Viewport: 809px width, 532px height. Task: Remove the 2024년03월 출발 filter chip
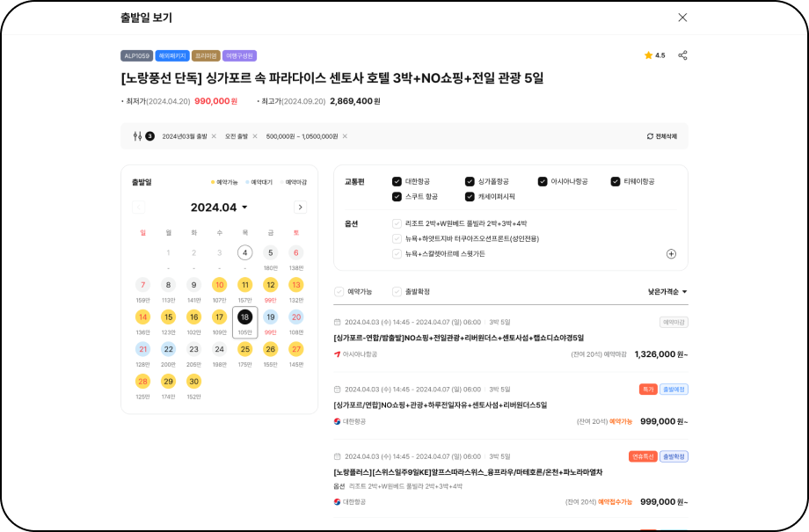click(x=214, y=136)
